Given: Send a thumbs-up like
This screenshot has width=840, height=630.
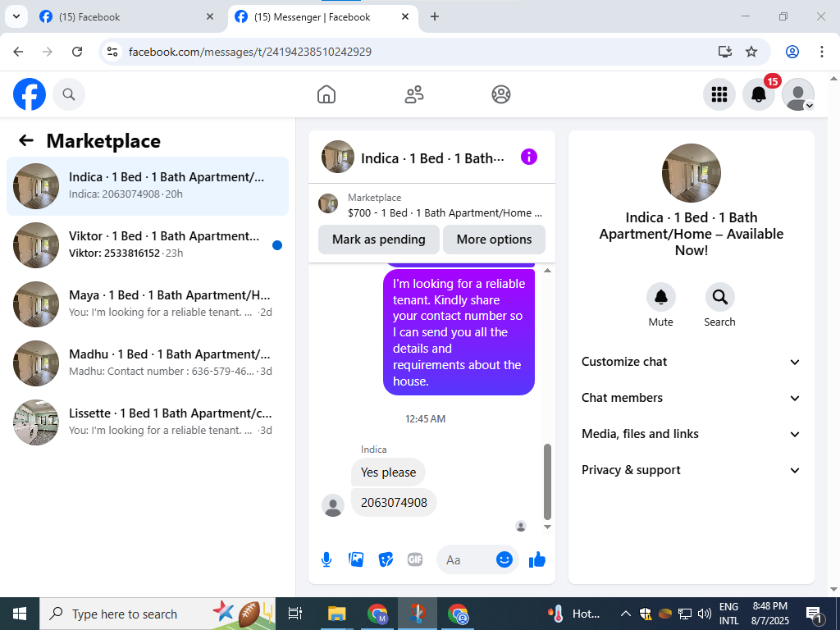Looking at the screenshot, I should coord(536,559).
